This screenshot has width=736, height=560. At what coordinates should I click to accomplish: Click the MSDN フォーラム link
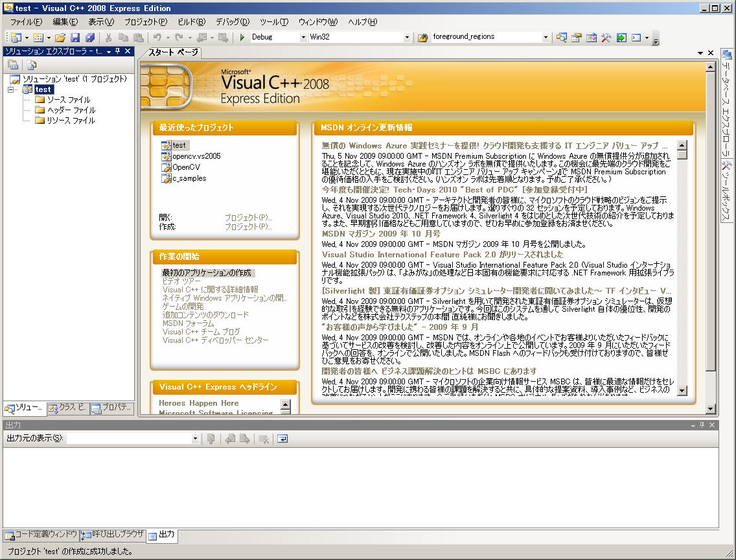pyautogui.click(x=189, y=323)
